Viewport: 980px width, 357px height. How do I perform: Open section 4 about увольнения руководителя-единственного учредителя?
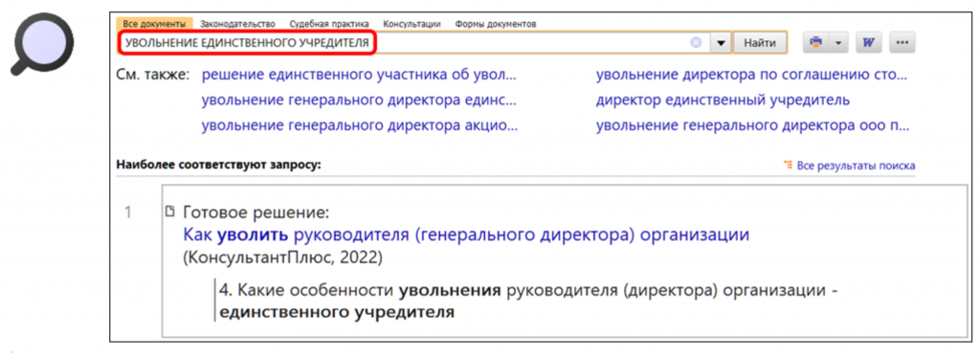(x=527, y=301)
